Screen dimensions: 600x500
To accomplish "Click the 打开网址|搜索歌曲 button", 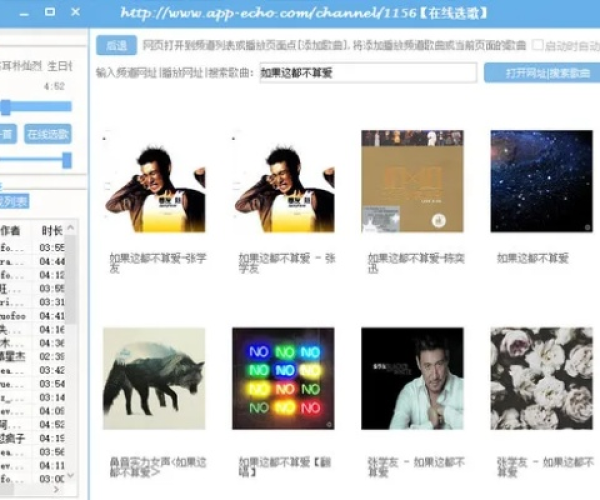I will (x=542, y=73).
